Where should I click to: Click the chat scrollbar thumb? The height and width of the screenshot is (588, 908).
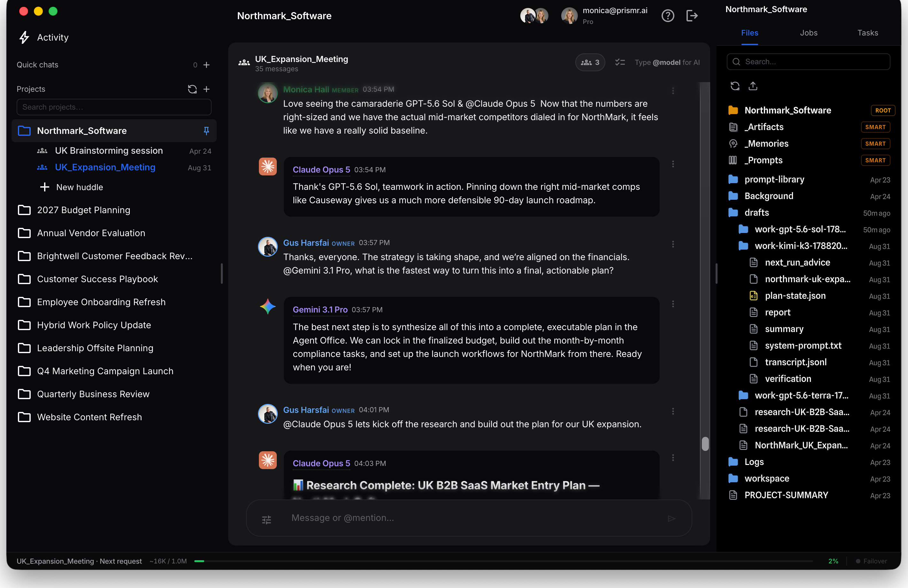tap(705, 444)
